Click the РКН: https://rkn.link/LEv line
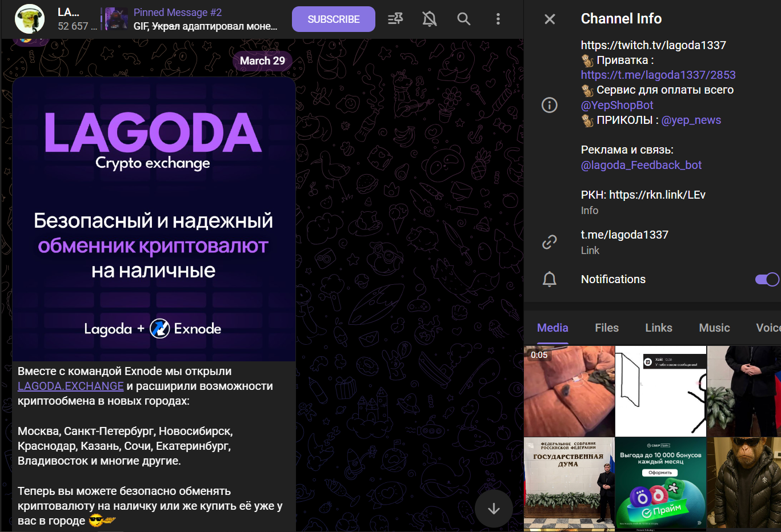Screen dimensions: 781x532 (643, 195)
